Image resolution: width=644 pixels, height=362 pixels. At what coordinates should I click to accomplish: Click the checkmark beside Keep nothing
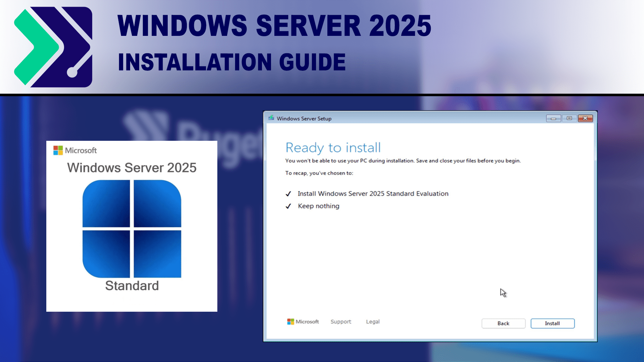pos(288,206)
